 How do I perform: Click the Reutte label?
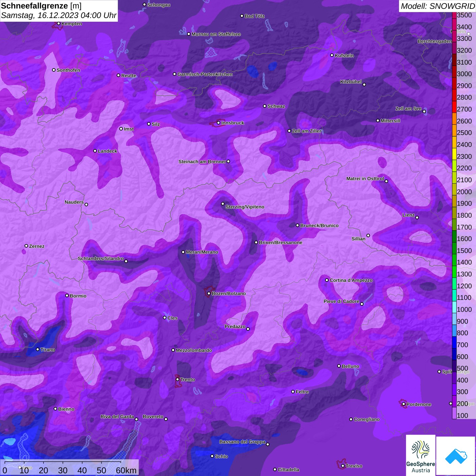click(x=129, y=75)
